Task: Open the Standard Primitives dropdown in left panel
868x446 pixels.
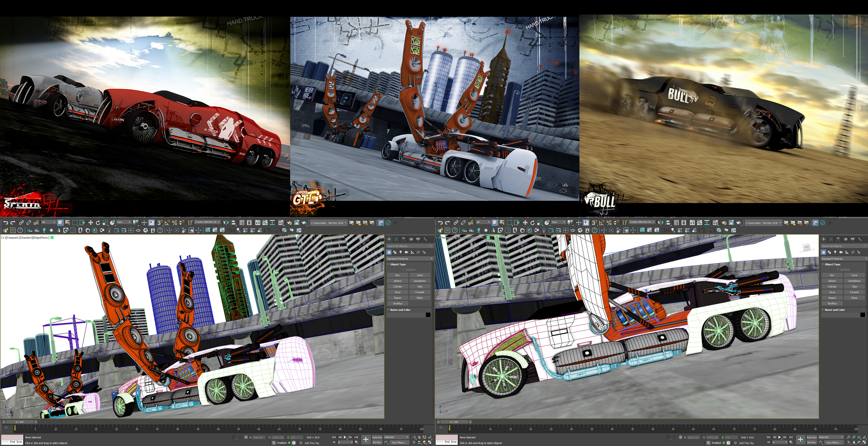Action: coord(409,258)
